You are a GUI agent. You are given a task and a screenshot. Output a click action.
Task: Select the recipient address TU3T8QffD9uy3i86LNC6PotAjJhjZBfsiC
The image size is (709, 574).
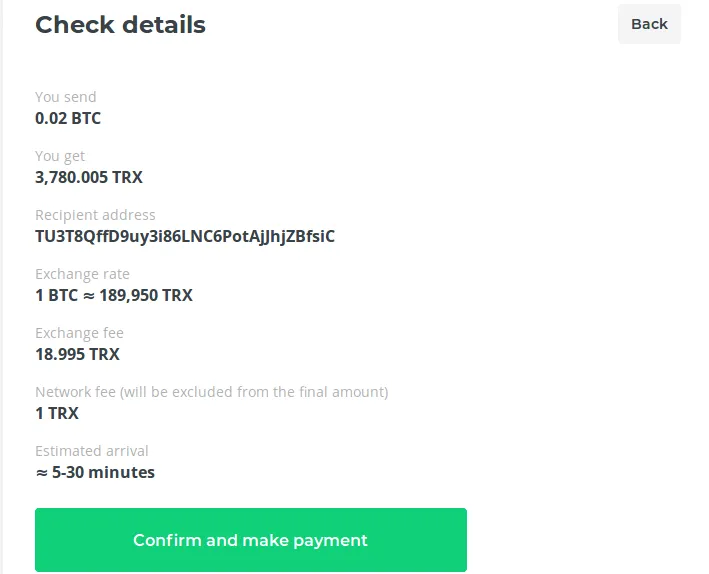coord(185,237)
